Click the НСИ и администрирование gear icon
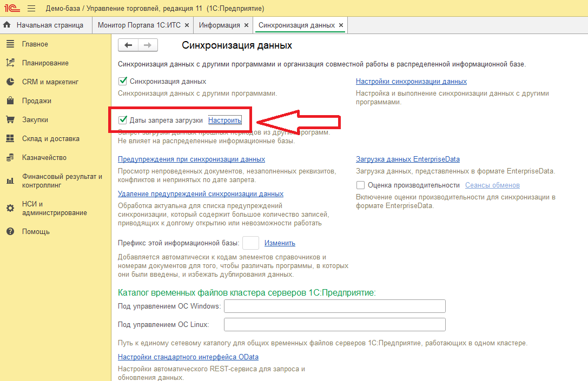The image size is (588, 381). point(10,208)
